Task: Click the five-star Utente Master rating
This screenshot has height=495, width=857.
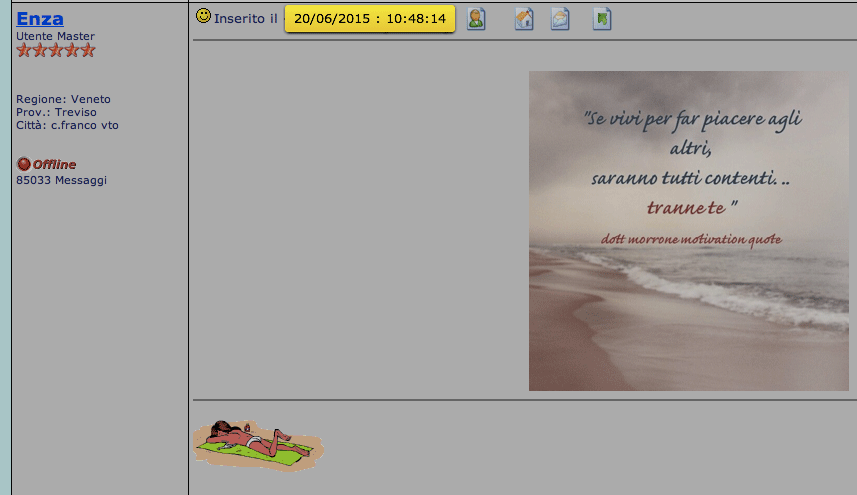Action: click(56, 50)
